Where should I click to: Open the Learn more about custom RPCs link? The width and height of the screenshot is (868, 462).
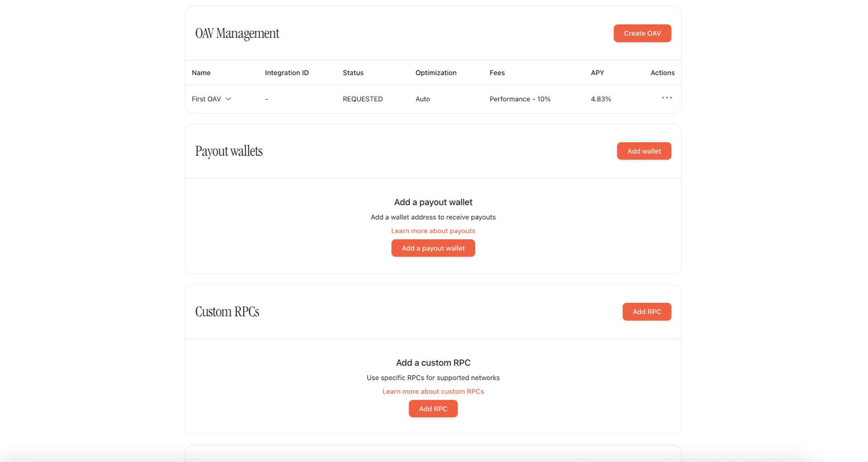tap(433, 392)
